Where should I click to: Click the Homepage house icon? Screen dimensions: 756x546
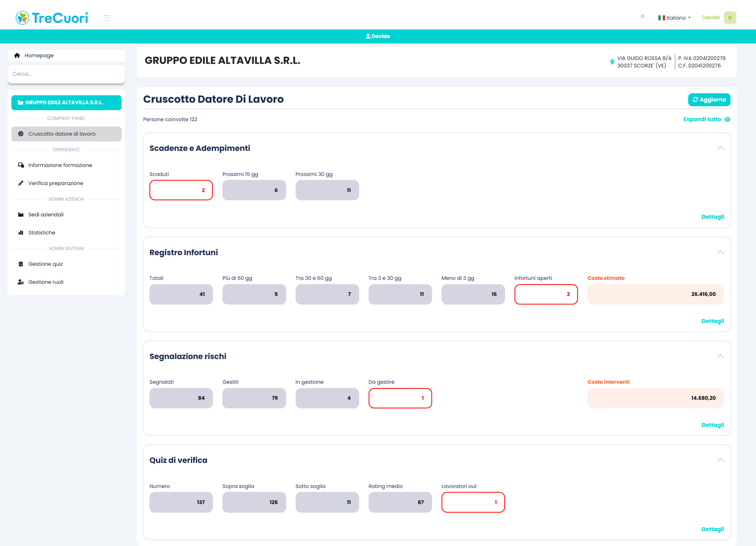[x=17, y=55]
